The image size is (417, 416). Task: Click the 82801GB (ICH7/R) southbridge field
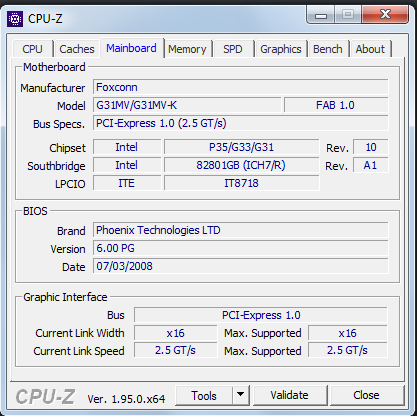[x=242, y=165]
